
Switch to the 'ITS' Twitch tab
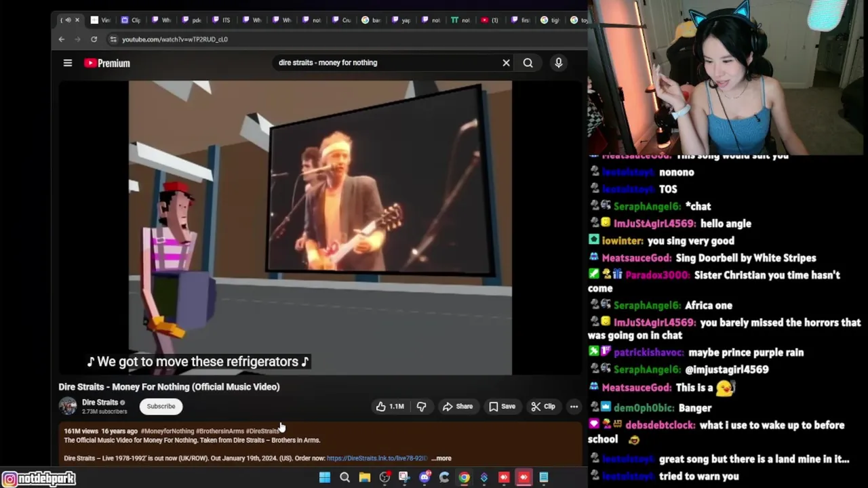[x=221, y=20]
